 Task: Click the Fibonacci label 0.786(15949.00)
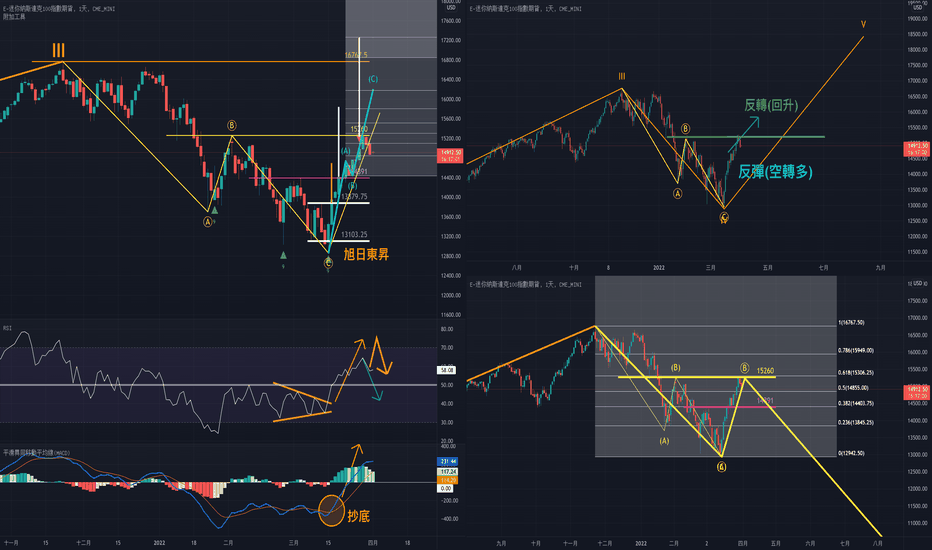(x=856, y=351)
